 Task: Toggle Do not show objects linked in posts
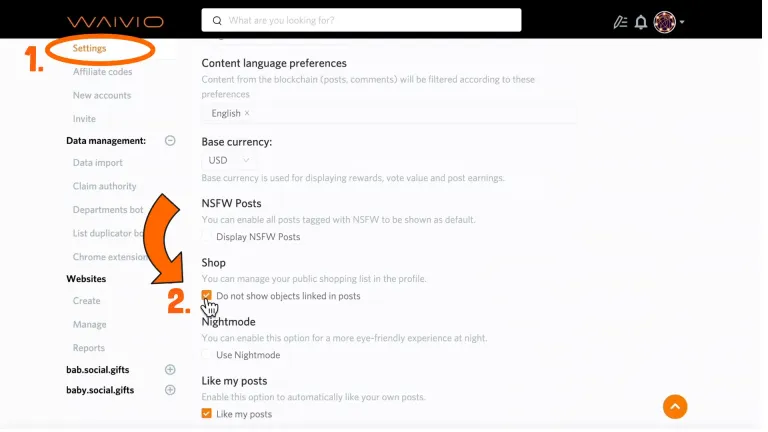[207, 295]
